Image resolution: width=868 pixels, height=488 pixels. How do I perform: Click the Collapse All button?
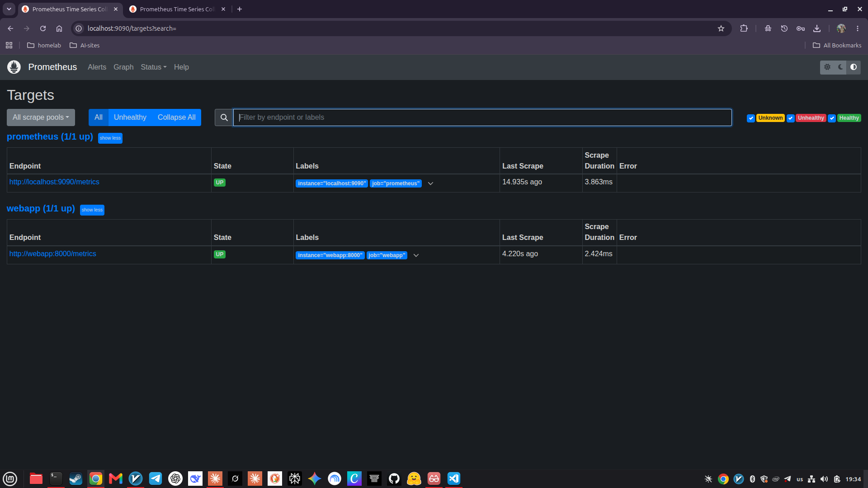176,117
